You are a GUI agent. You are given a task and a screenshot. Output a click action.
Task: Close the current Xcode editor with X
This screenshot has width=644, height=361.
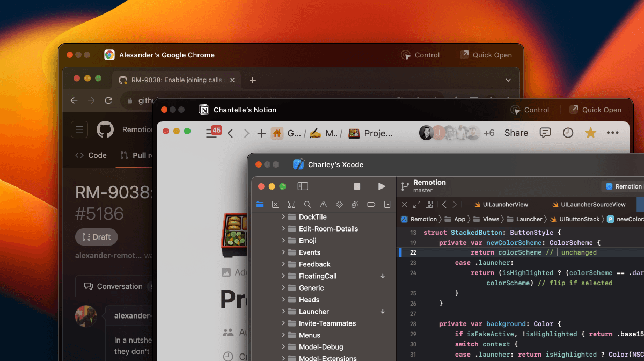coord(405,205)
